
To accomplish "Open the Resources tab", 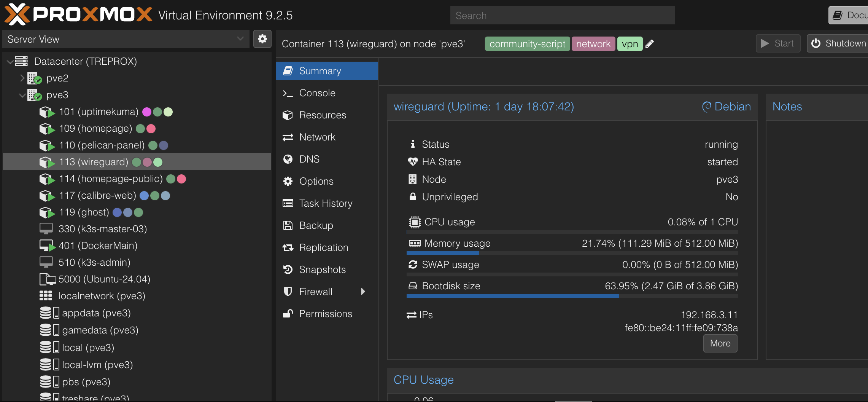I will coord(327,115).
